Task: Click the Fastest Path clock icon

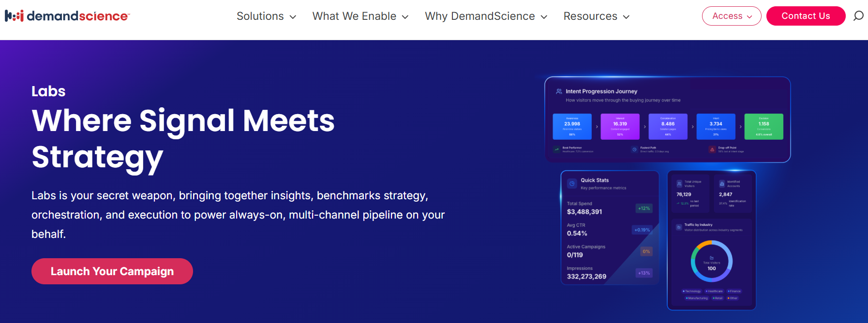Action: [x=634, y=149]
